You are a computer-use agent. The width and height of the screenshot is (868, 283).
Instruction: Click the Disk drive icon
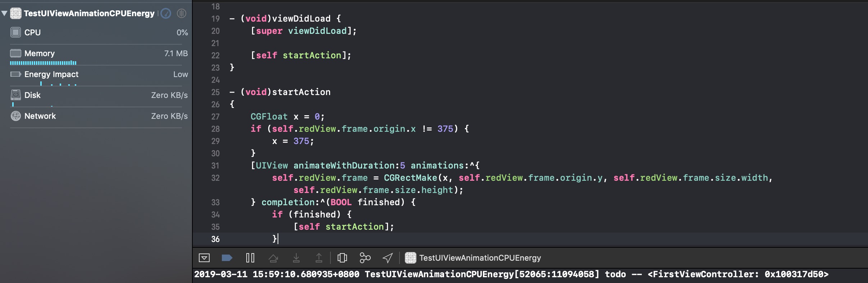15,95
